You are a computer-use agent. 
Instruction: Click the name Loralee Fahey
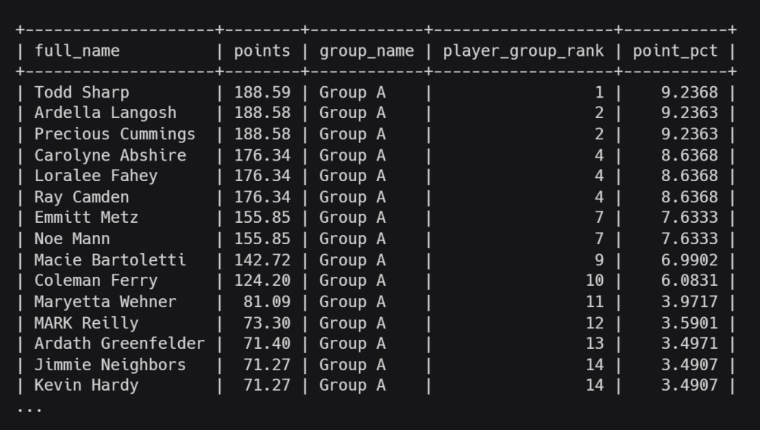96,176
